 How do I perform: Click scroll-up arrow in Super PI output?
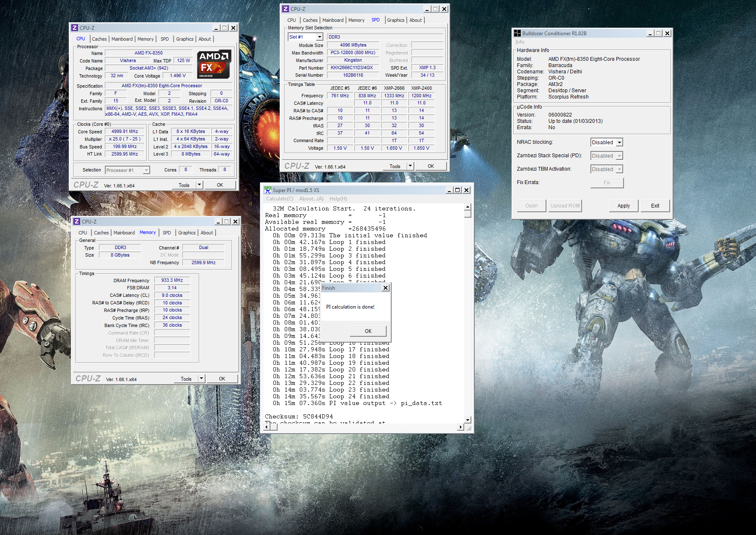tap(468, 207)
